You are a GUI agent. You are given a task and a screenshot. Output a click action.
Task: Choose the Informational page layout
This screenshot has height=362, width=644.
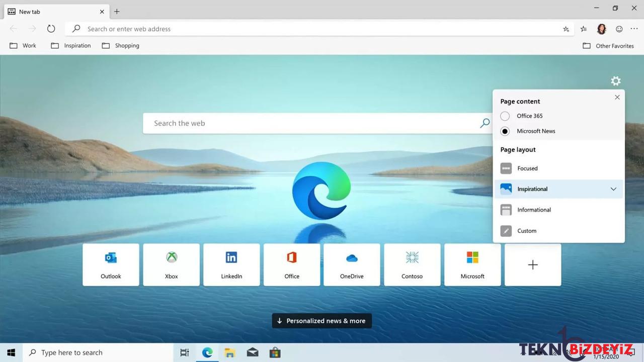point(558,210)
